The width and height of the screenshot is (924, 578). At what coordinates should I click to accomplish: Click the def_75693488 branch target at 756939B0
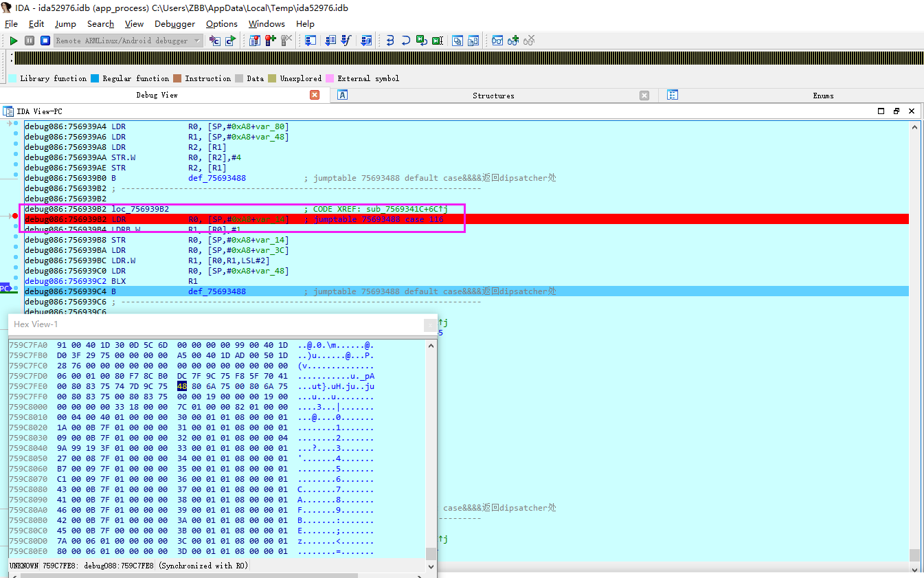[217, 178]
